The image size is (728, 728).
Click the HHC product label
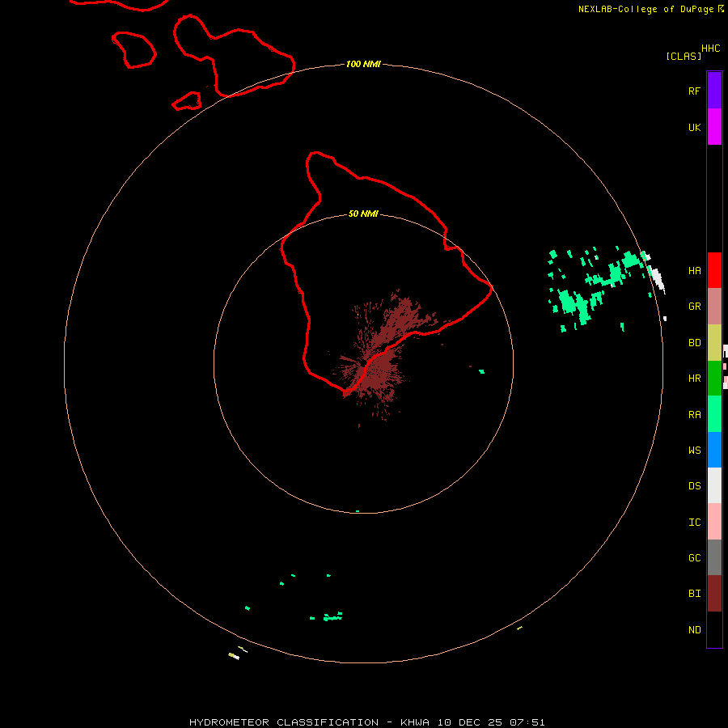click(x=710, y=49)
